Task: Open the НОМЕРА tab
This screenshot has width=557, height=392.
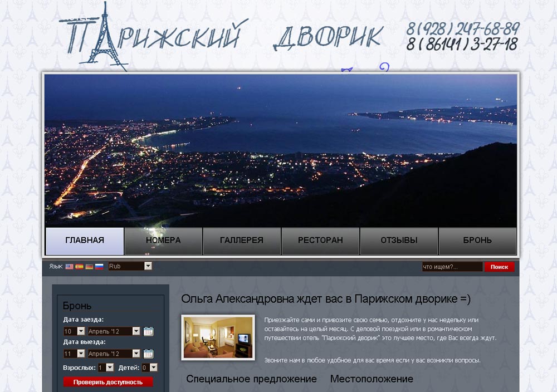Action: [x=163, y=241]
